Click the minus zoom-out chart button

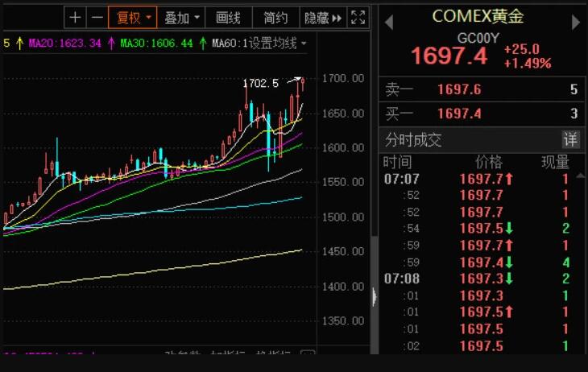[96, 17]
